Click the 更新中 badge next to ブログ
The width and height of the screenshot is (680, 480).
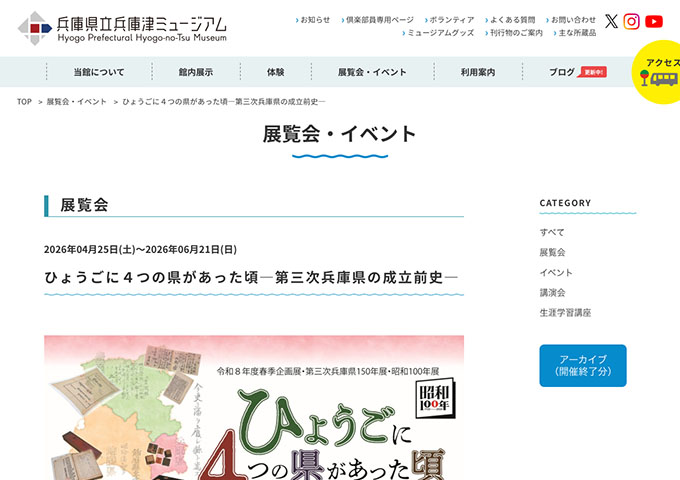pyautogui.click(x=592, y=72)
